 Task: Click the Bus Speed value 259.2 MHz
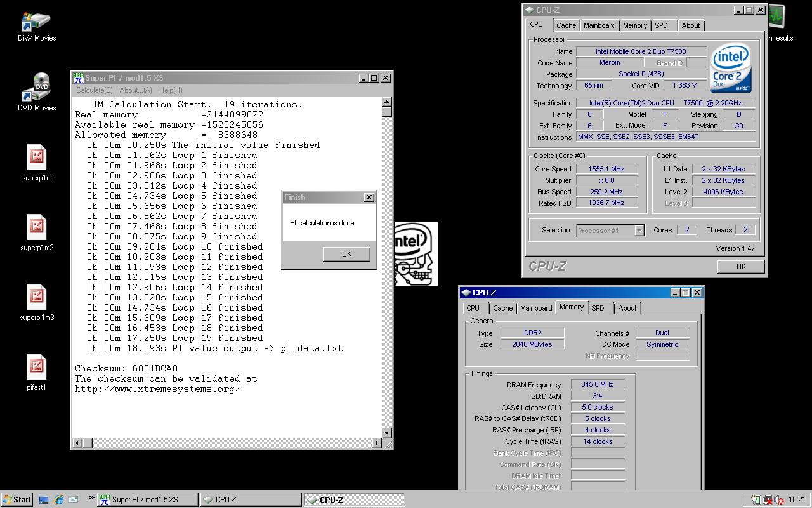pos(607,192)
